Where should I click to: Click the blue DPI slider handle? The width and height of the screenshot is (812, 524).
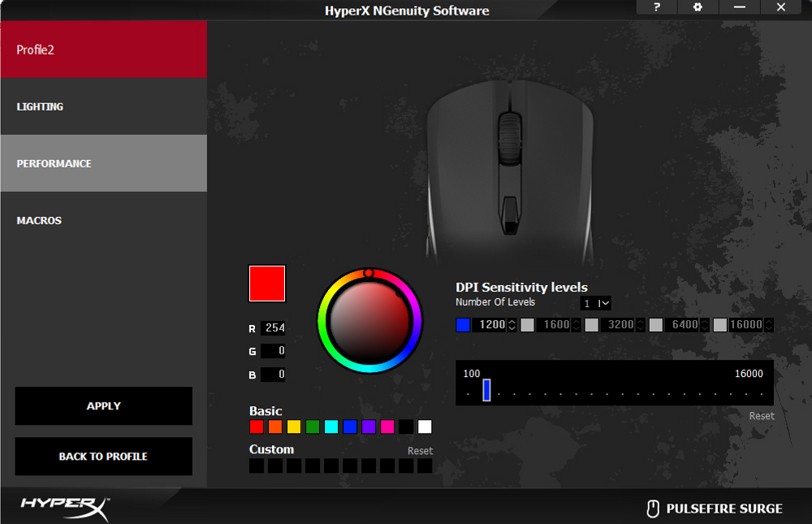tap(486, 390)
